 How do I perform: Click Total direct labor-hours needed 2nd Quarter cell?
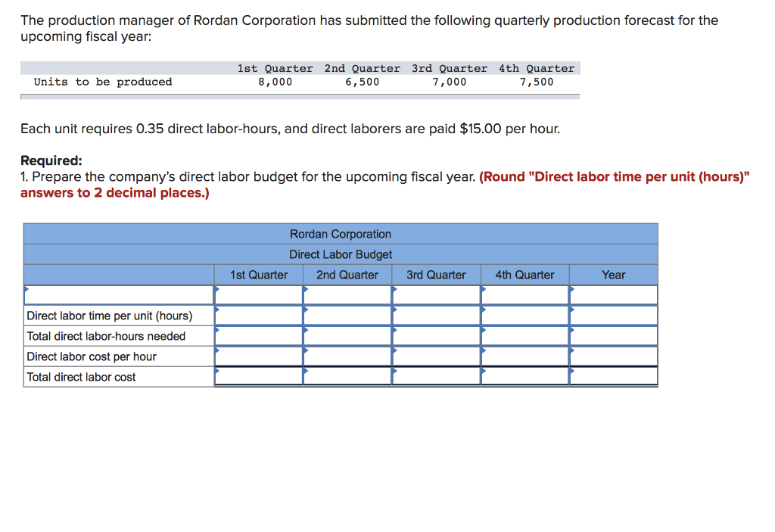coord(347,336)
